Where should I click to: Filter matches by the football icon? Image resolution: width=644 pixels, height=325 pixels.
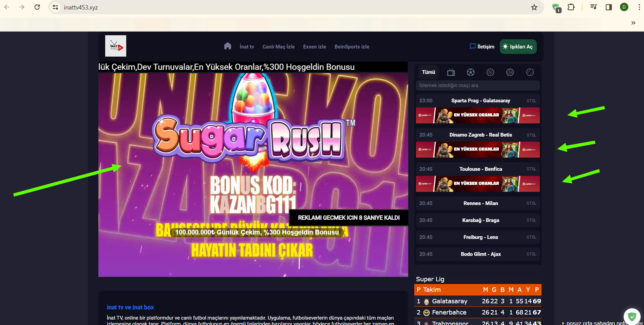click(471, 72)
